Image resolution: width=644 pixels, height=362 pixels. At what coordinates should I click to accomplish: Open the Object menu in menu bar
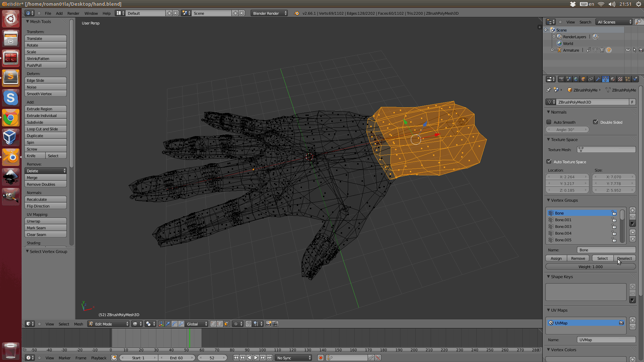[78, 323]
